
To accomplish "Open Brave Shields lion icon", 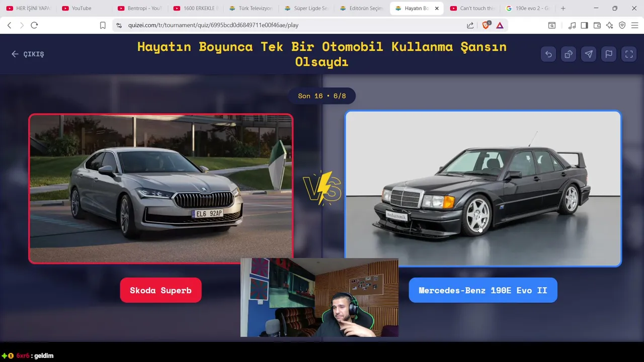I will pyautogui.click(x=486, y=25).
